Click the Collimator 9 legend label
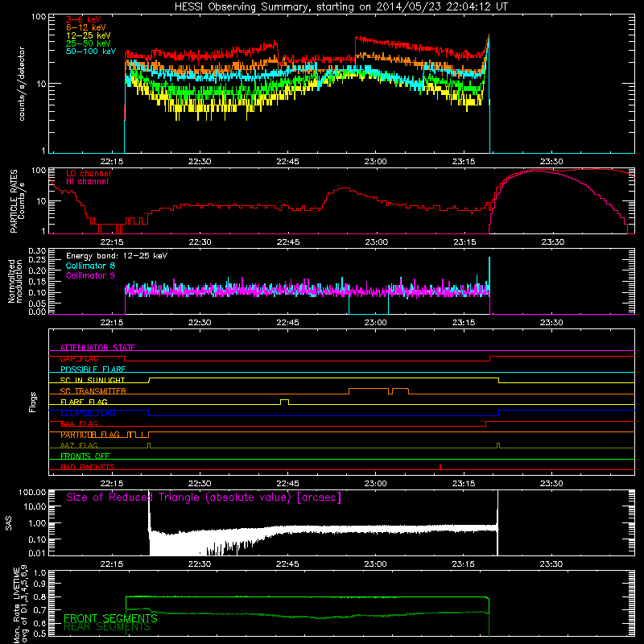 90,275
